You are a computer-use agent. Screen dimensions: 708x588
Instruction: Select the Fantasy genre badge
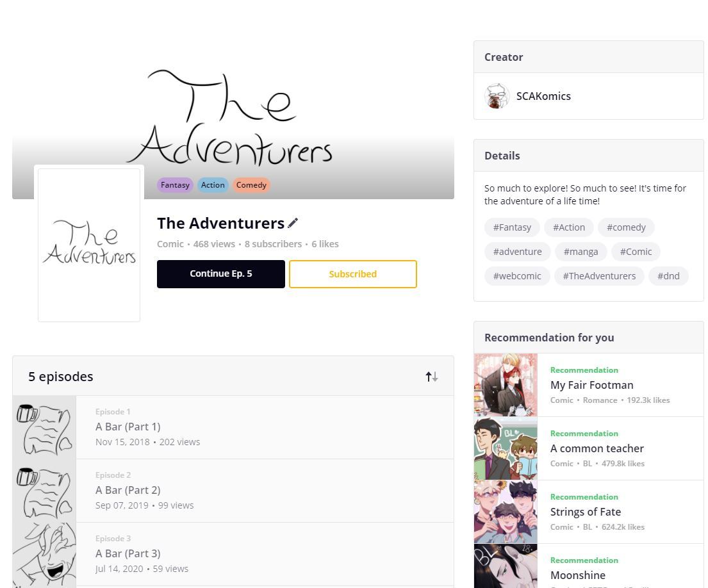pos(175,185)
